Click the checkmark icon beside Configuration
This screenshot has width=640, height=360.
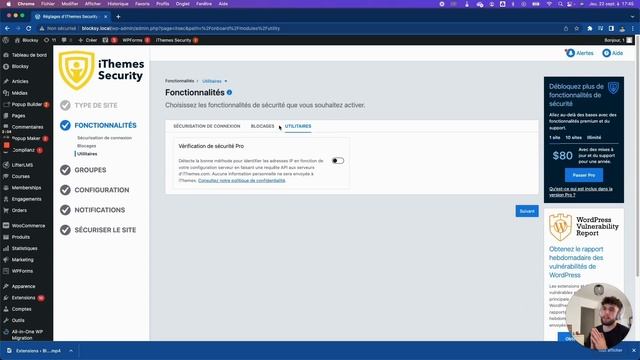tap(65, 190)
